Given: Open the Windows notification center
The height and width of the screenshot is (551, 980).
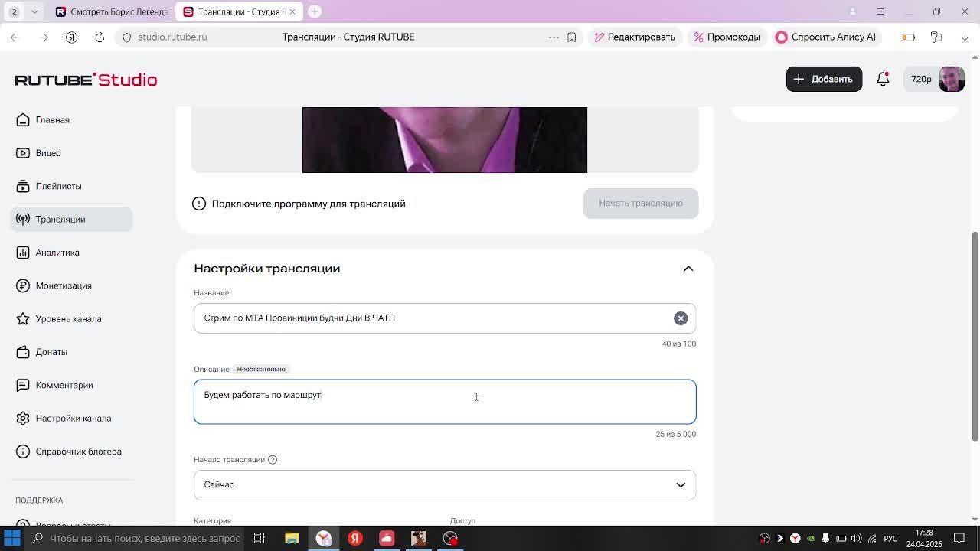Looking at the screenshot, I should pos(959,539).
